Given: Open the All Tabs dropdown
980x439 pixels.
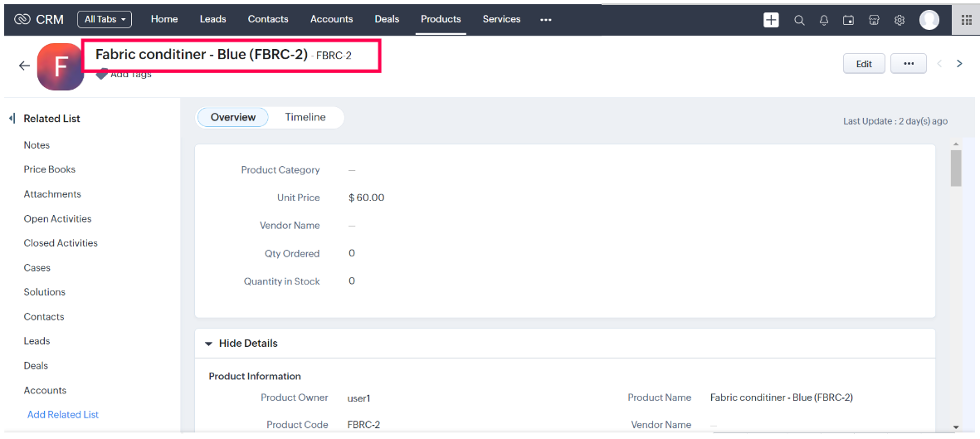Looking at the screenshot, I should click(105, 19).
